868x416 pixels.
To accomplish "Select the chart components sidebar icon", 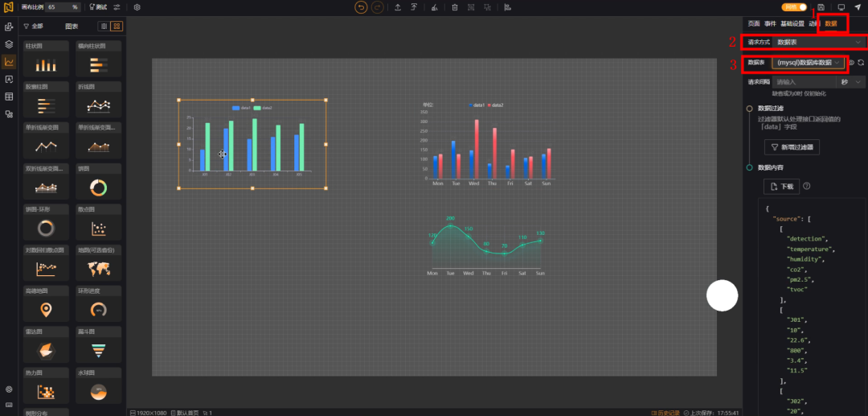I will tap(9, 62).
